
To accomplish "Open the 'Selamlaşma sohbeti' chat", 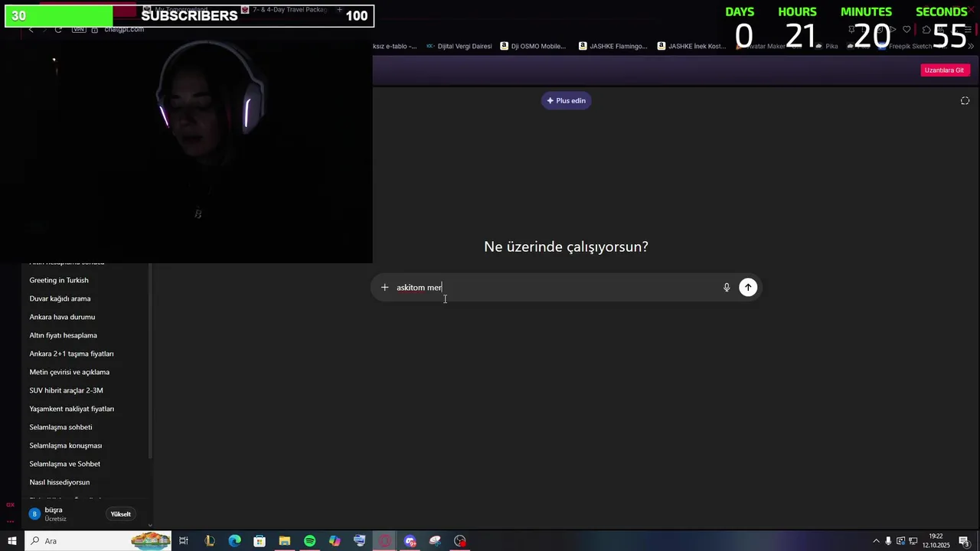I will 60,427.
